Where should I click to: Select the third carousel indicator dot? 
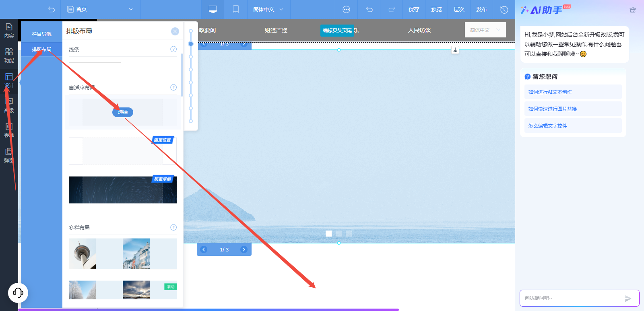click(x=349, y=233)
